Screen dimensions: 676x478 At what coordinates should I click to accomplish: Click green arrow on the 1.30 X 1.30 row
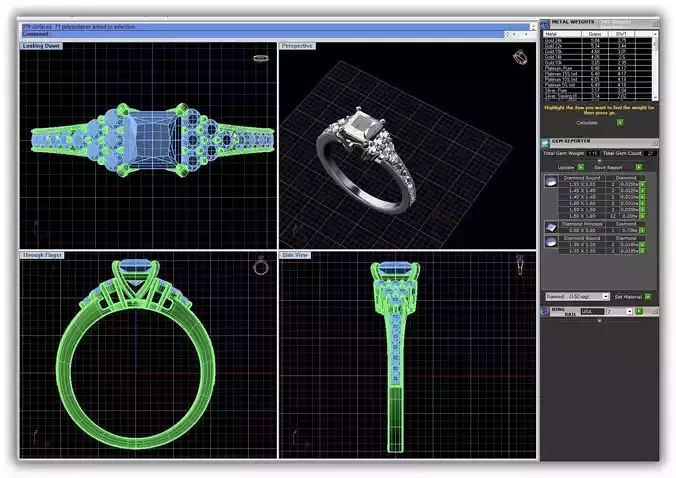pyautogui.click(x=642, y=244)
